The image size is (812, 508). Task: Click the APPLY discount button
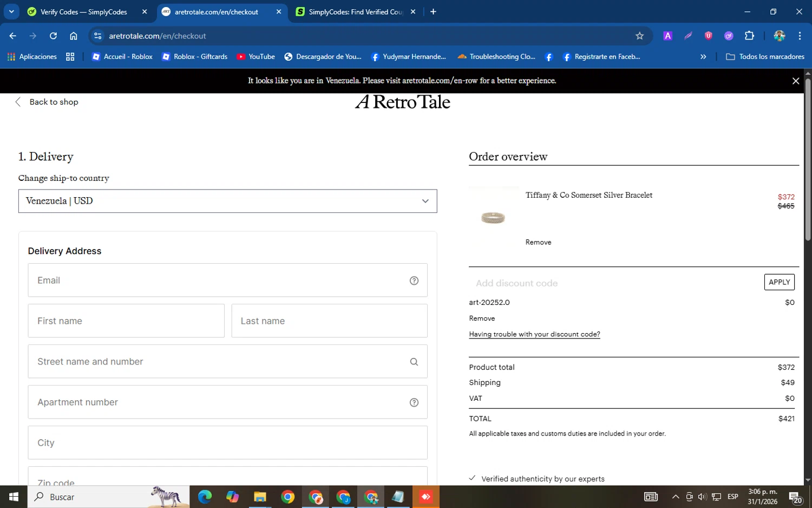[779, 282]
